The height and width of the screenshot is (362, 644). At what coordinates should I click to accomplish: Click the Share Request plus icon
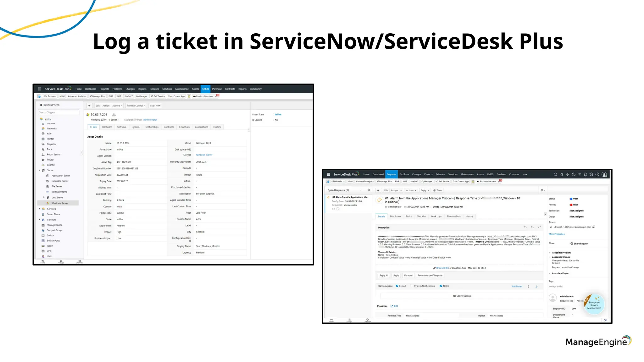[572, 244]
